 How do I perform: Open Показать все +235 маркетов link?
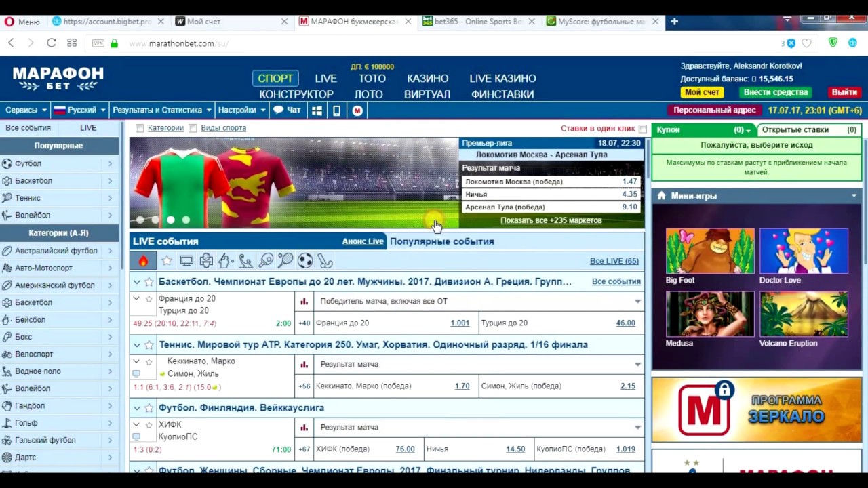coord(551,220)
